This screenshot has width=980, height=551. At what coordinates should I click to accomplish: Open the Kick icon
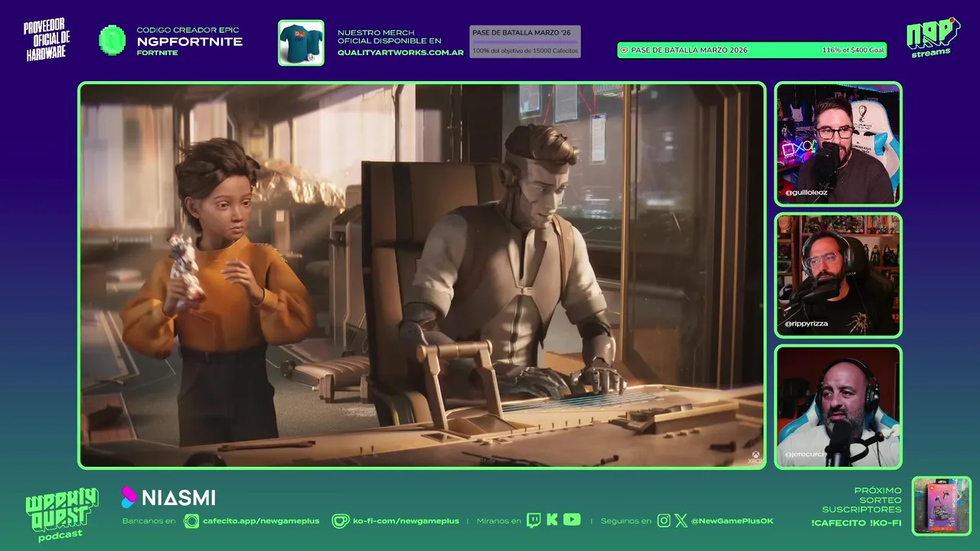(x=552, y=520)
